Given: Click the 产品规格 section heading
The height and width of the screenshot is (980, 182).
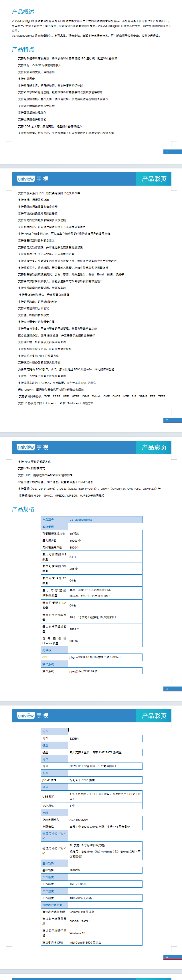Looking at the screenshot, I should tap(23, 509).
